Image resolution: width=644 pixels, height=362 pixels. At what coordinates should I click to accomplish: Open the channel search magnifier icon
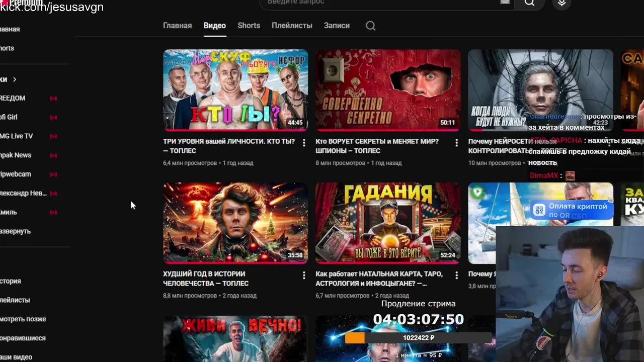(371, 26)
